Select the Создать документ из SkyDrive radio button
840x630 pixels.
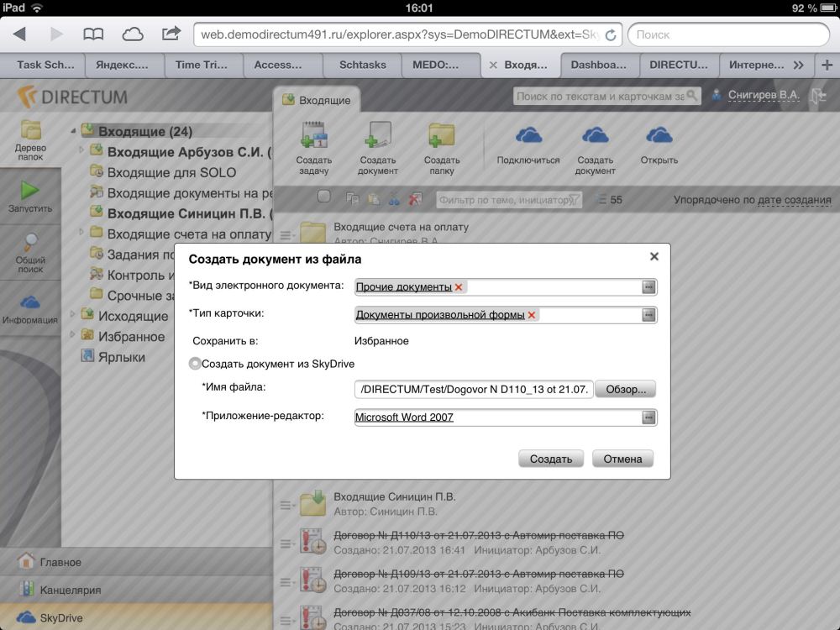195,364
